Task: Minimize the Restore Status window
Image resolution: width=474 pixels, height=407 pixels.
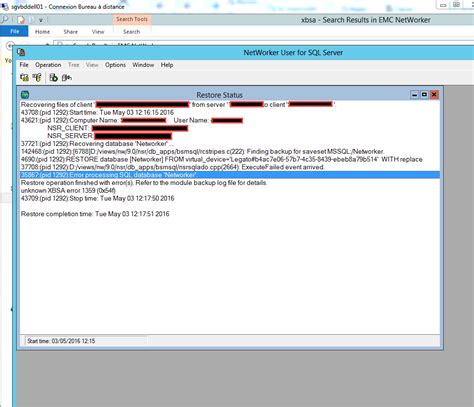Action: [414, 95]
